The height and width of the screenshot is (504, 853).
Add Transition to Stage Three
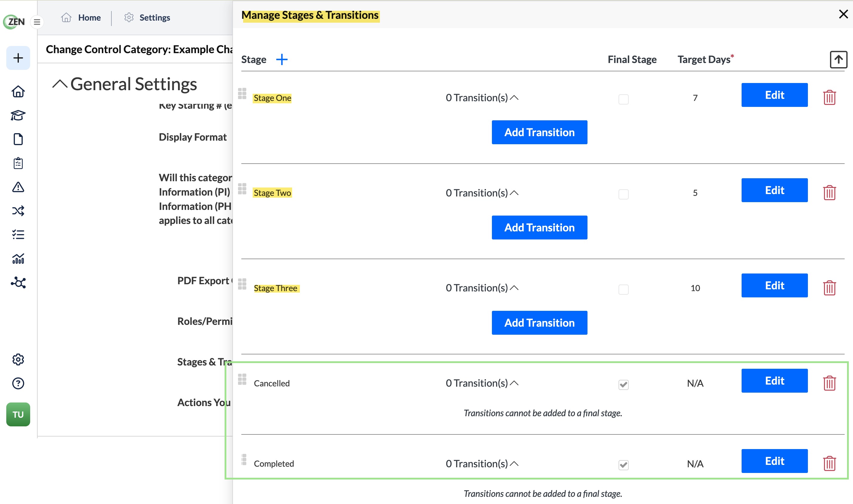click(x=539, y=323)
